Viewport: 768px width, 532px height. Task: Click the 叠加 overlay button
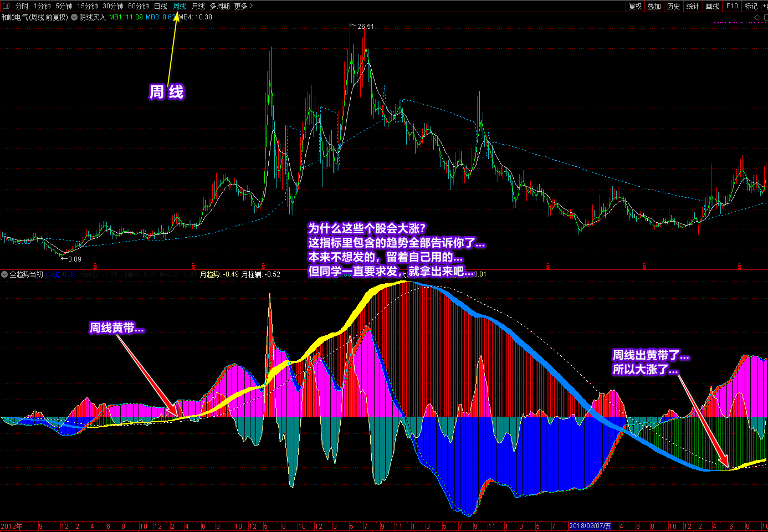tap(654, 6)
